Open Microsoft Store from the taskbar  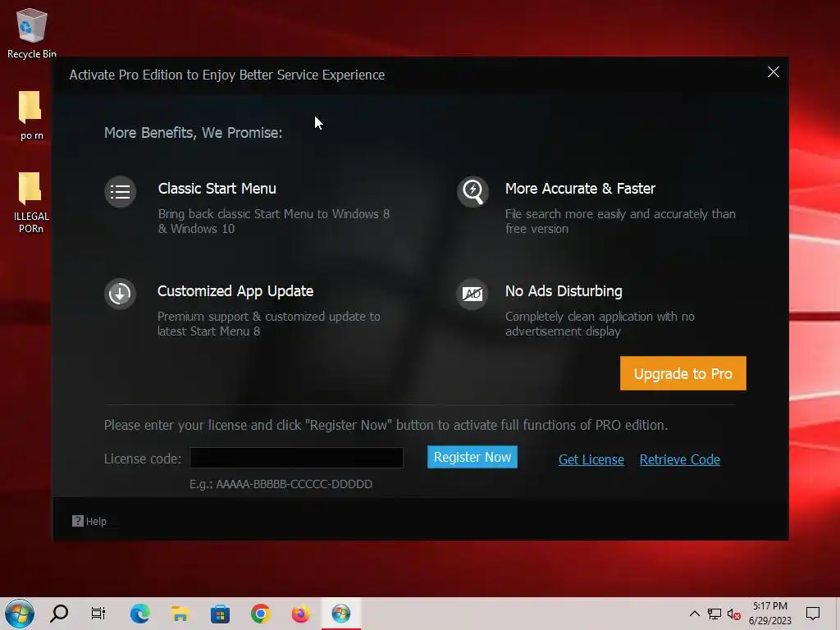220,614
